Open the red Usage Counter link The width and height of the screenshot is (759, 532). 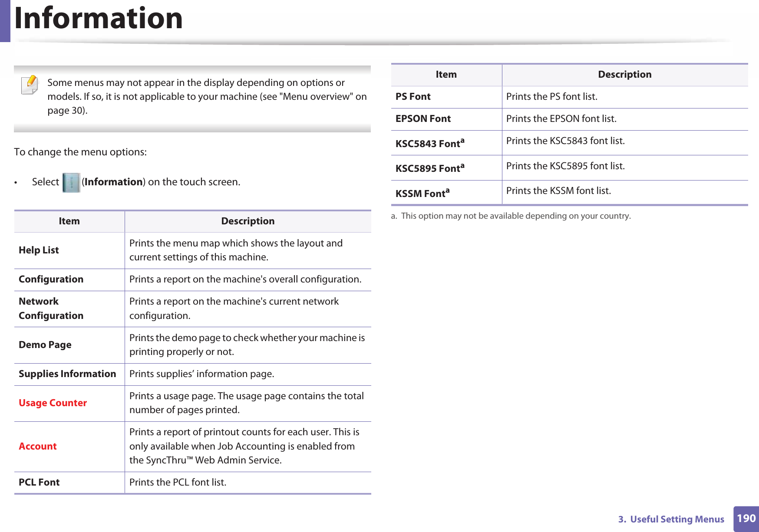[53, 403]
